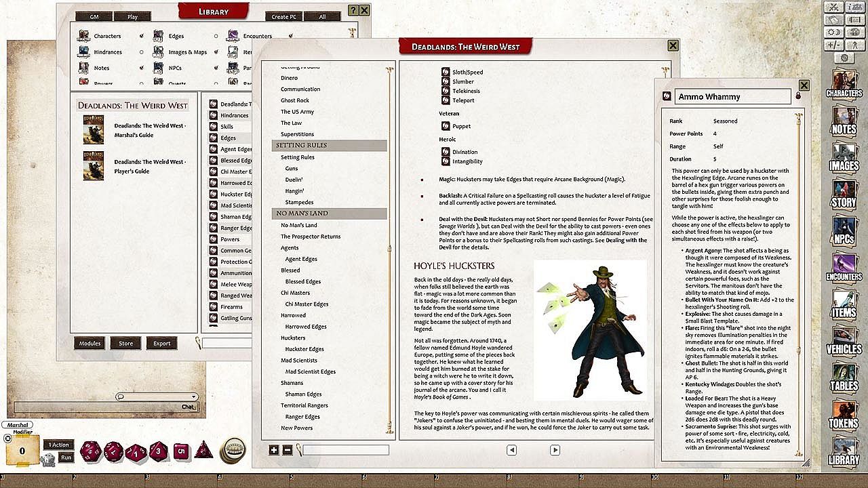Open the combat tracker crossed-swords tool
Viewport: 868px width, 488px height.
(835, 7)
